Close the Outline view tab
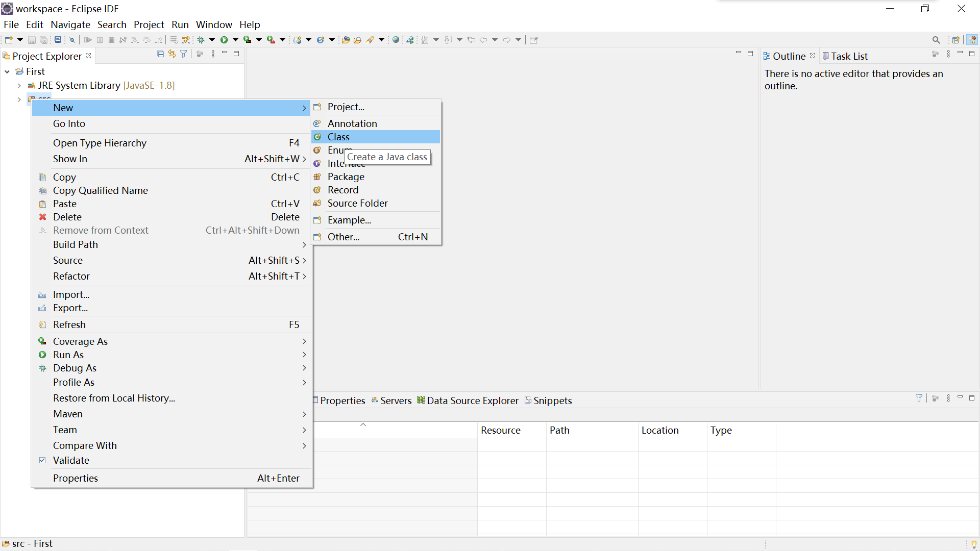This screenshot has width=980, height=551. (813, 56)
